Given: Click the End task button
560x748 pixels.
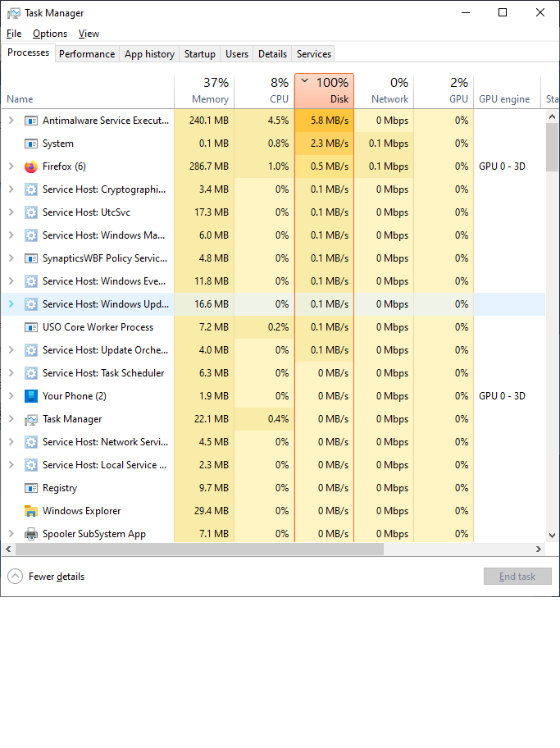Looking at the screenshot, I should (517, 577).
